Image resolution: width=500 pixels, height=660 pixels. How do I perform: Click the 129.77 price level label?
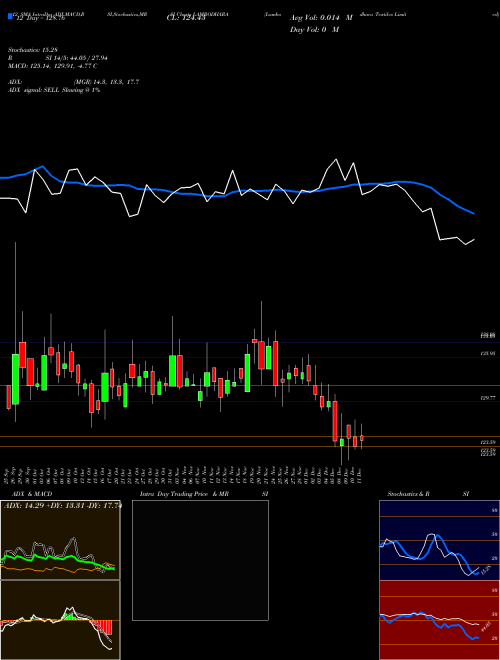487,398
